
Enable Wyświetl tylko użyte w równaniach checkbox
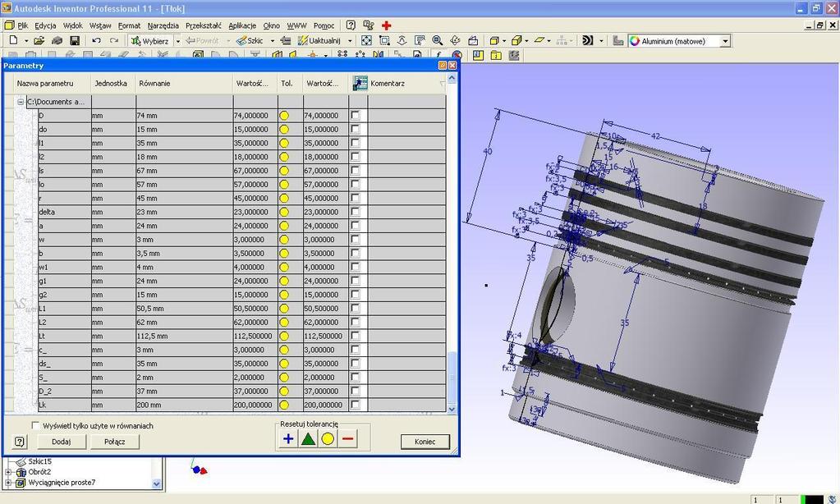point(35,426)
